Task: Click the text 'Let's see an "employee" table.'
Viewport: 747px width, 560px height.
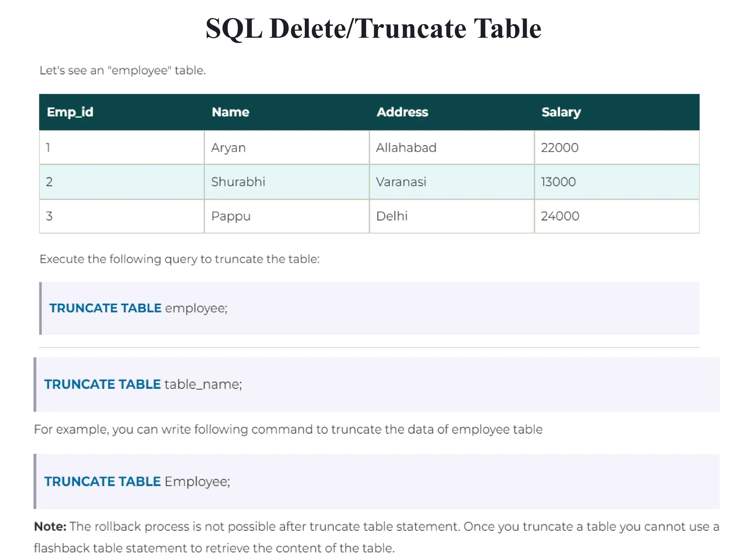Action: point(123,70)
